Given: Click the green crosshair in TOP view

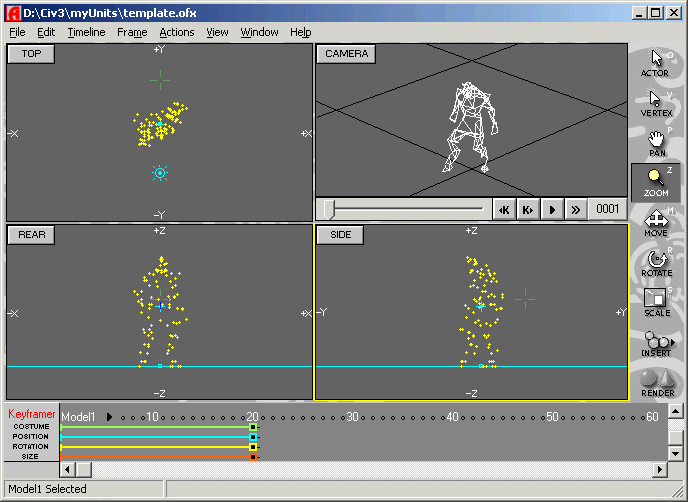Looking at the screenshot, I should click(x=160, y=80).
